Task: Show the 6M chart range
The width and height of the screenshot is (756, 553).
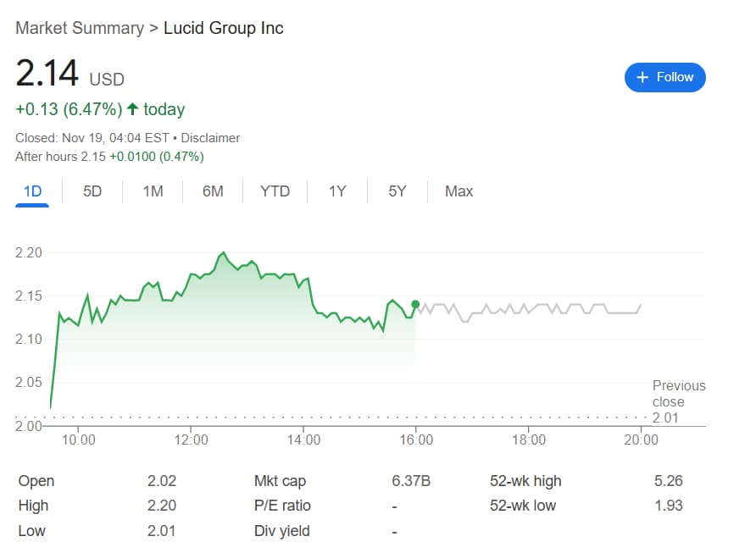Action: [213, 191]
